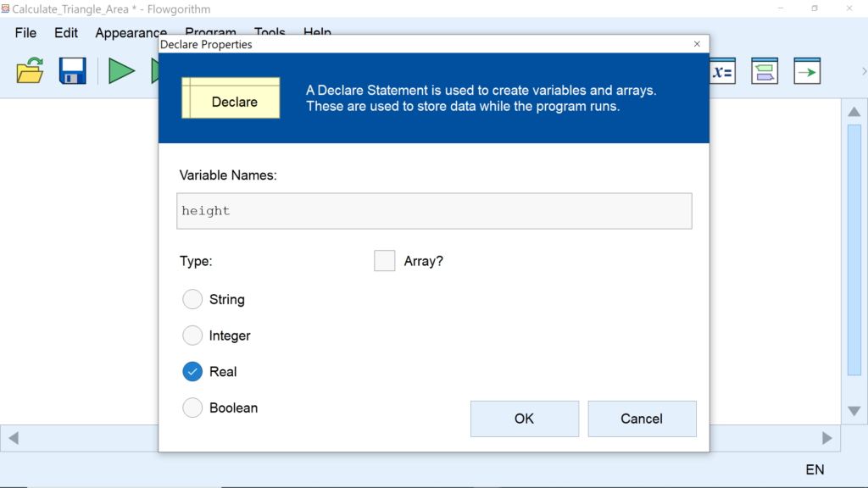Open the Console window
Screen dimensions: 868x488
[x=764, y=71]
